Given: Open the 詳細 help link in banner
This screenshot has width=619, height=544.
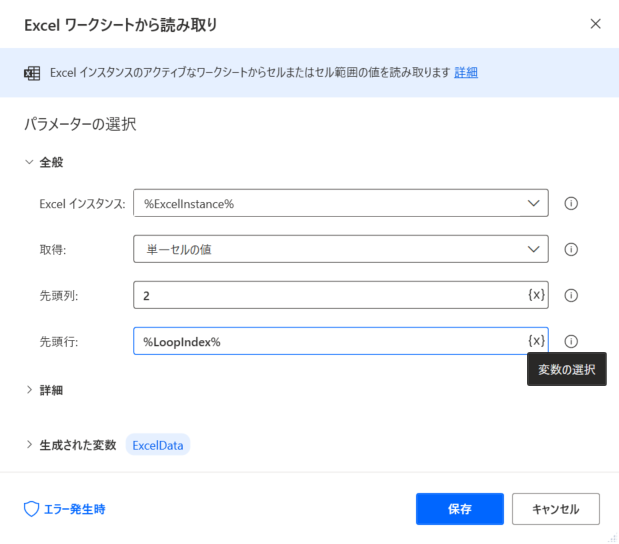Looking at the screenshot, I should 466,73.
